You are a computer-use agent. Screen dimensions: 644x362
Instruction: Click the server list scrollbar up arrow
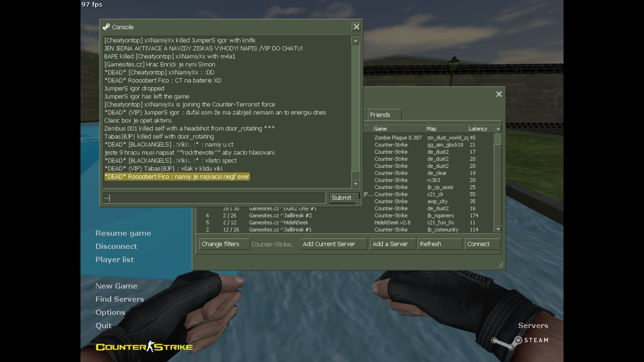(498, 129)
